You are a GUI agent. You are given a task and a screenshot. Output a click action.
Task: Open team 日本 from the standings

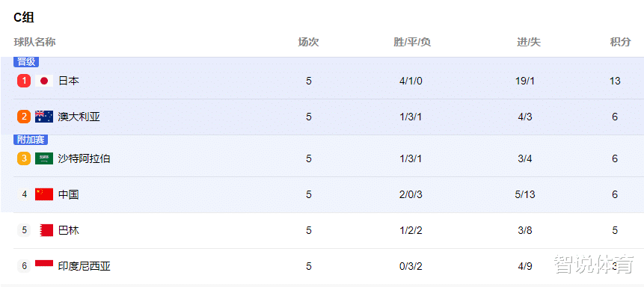pyautogui.click(x=69, y=81)
